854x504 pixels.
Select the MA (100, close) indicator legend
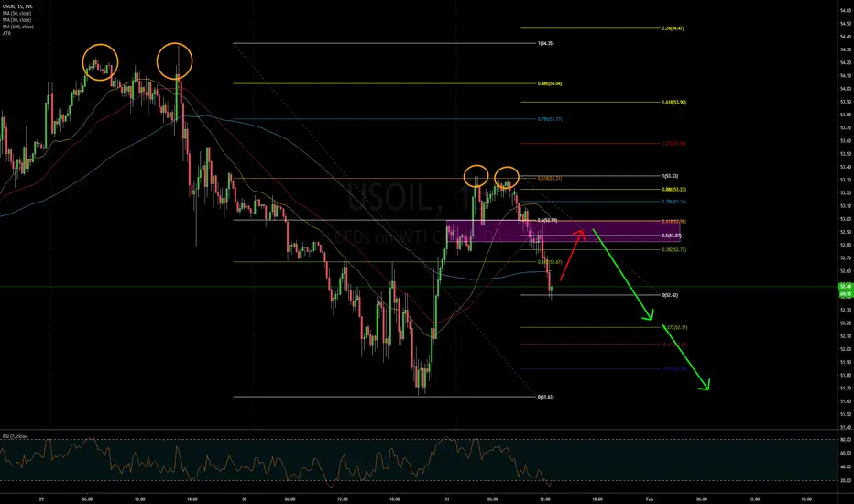[x=18, y=27]
